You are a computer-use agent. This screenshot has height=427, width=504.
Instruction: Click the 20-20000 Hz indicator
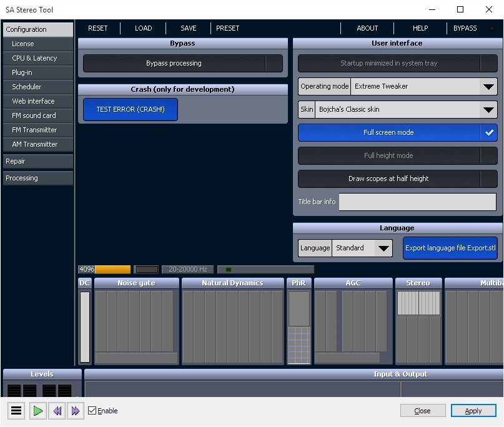(x=188, y=269)
